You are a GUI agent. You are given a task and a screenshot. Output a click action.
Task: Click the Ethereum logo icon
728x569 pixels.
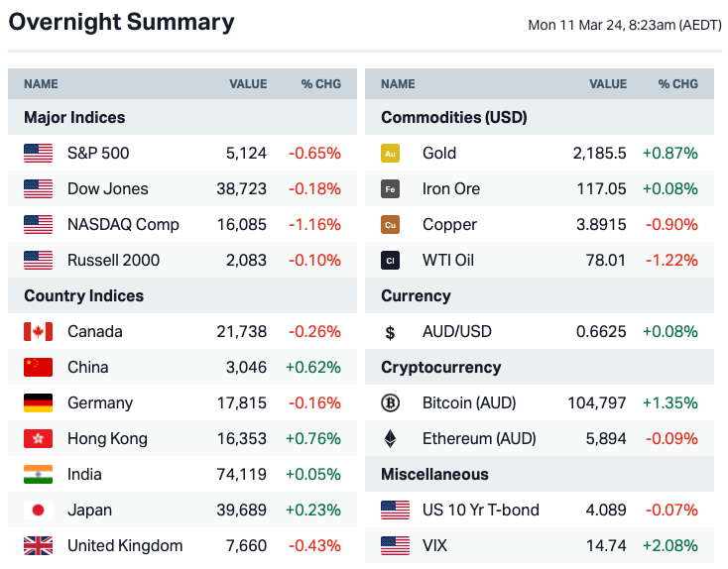point(391,439)
